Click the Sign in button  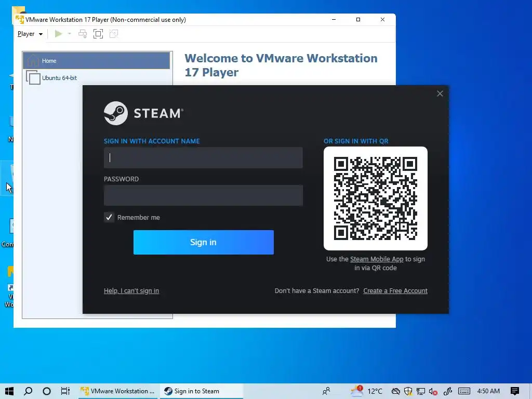[x=204, y=242]
